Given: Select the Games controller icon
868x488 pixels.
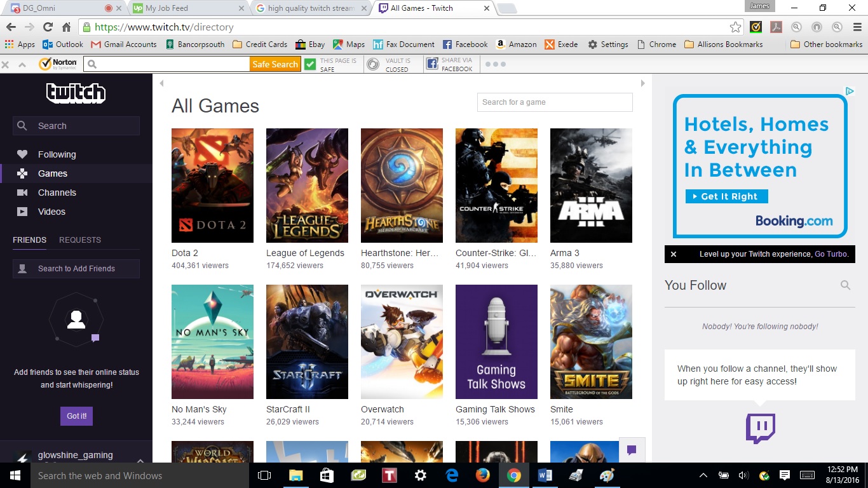Looking at the screenshot, I should point(22,173).
